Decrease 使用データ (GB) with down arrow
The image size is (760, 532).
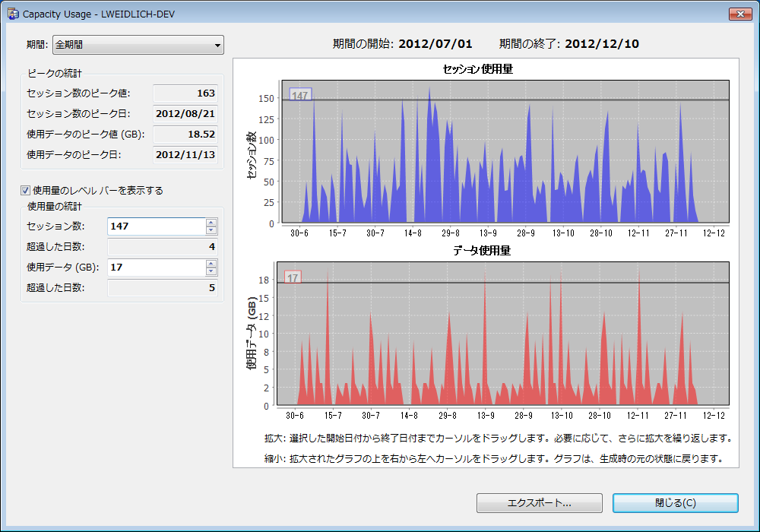pos(211,272)
